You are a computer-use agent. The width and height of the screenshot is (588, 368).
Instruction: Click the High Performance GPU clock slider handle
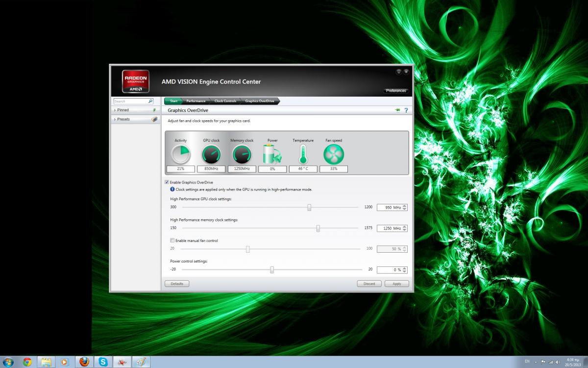pyautogui.click(x=309, y=208)
